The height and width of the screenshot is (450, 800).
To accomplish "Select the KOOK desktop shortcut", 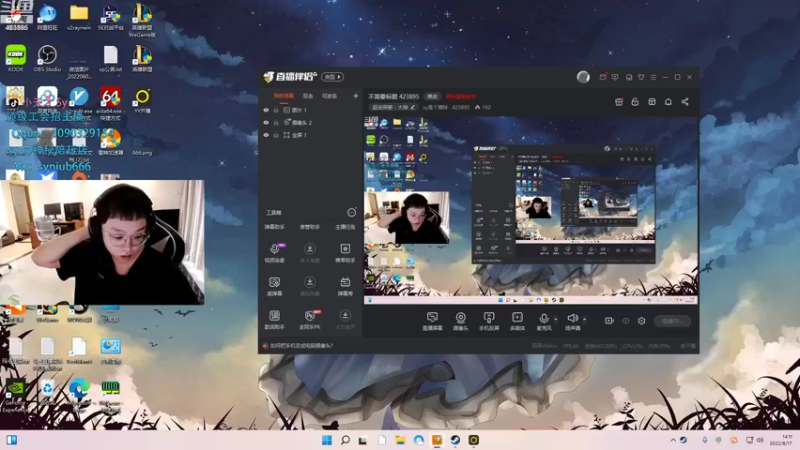I will (15, 59).
